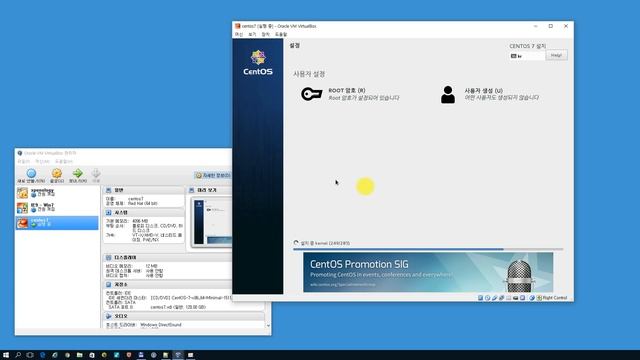Click 'centos7.vdi' SATA port entry
Viewport: 640px width, 360px height.
(178, 307)
